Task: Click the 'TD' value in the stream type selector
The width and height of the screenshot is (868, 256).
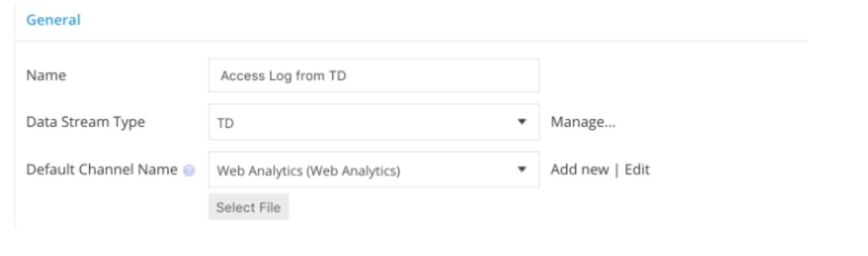Action: pyautogui.click(x=225, y=123)
